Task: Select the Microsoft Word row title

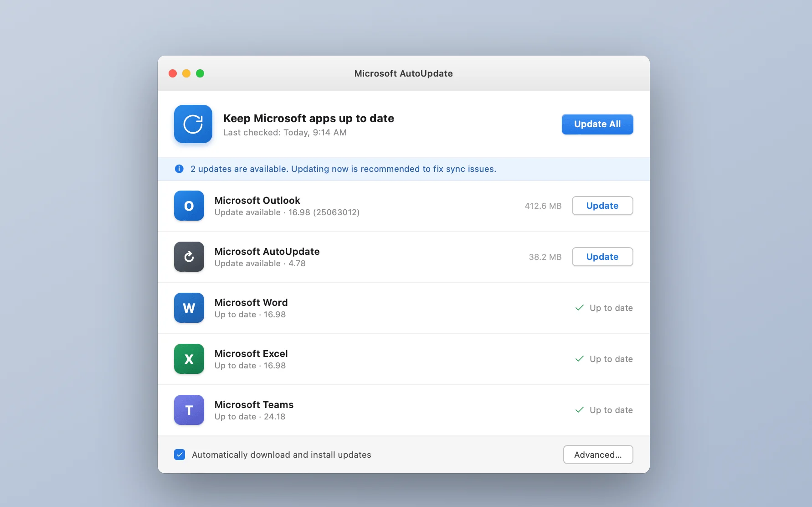Action: [x=251, y=302]
